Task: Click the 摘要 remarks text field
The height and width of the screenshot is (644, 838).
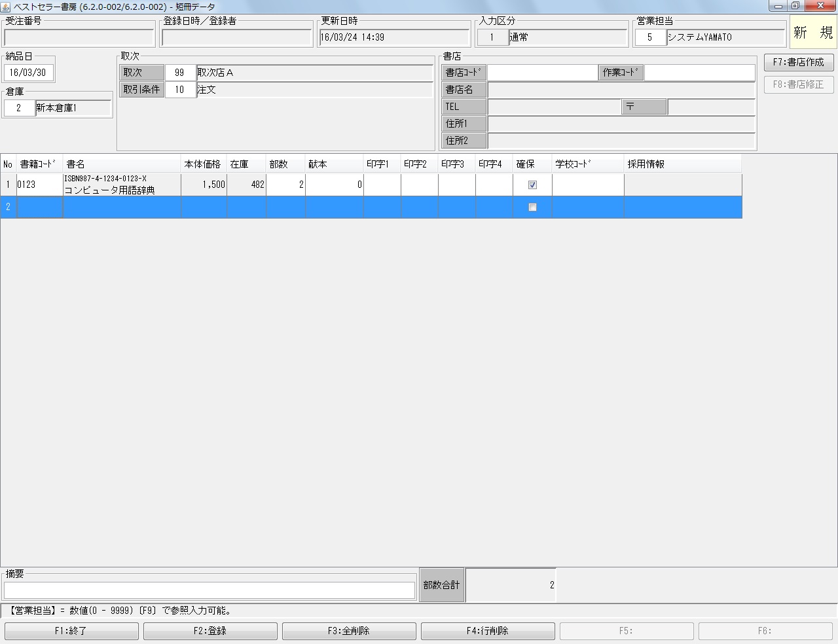Action: pos(209,590)
